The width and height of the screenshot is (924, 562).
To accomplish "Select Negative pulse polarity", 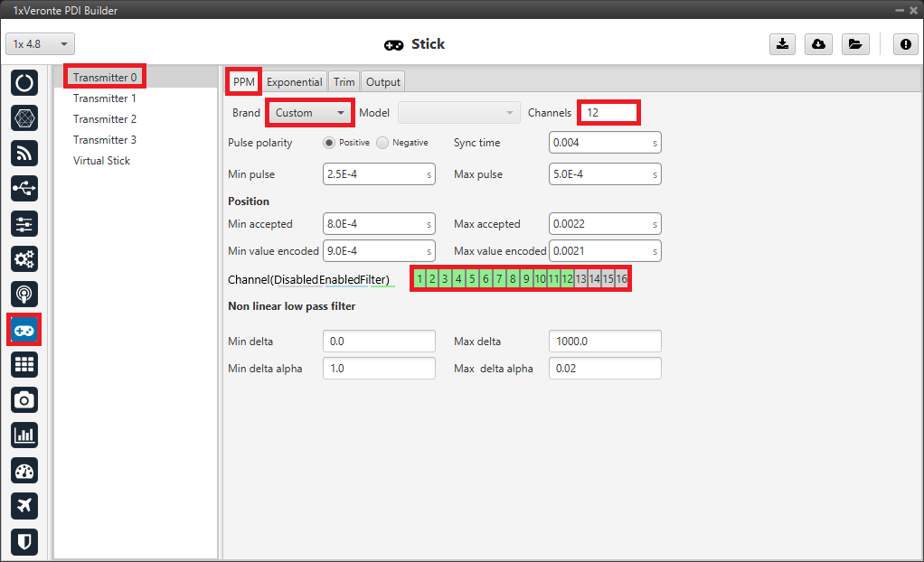I will (382, 143).
